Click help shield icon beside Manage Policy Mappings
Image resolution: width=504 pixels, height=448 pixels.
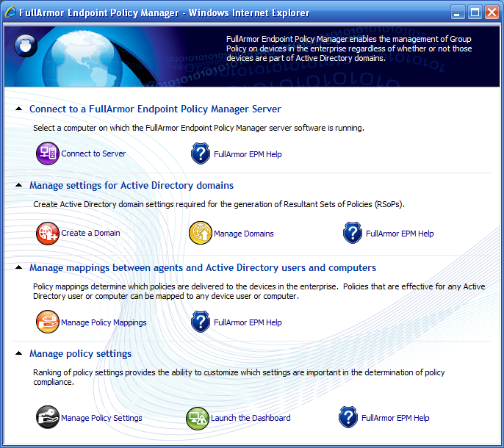click(201, 322)
